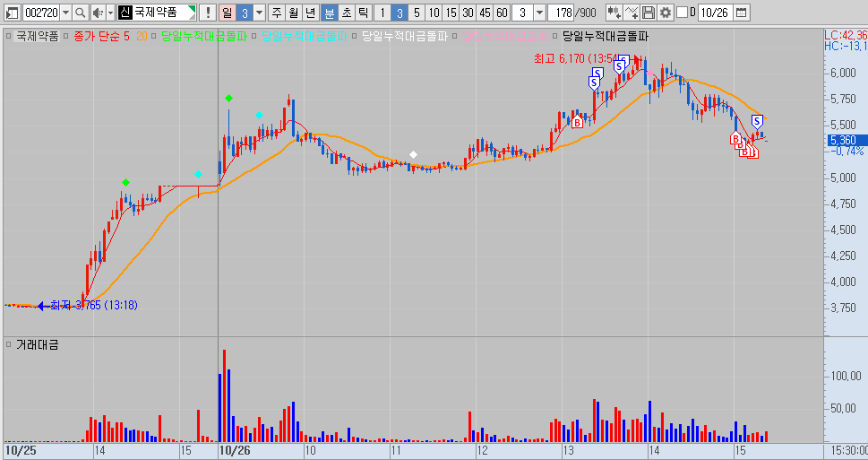Expand the sound options dropdown arrow
Viewport: 868px width, 460px height.
pyautogui.click(x=110, y=13)
